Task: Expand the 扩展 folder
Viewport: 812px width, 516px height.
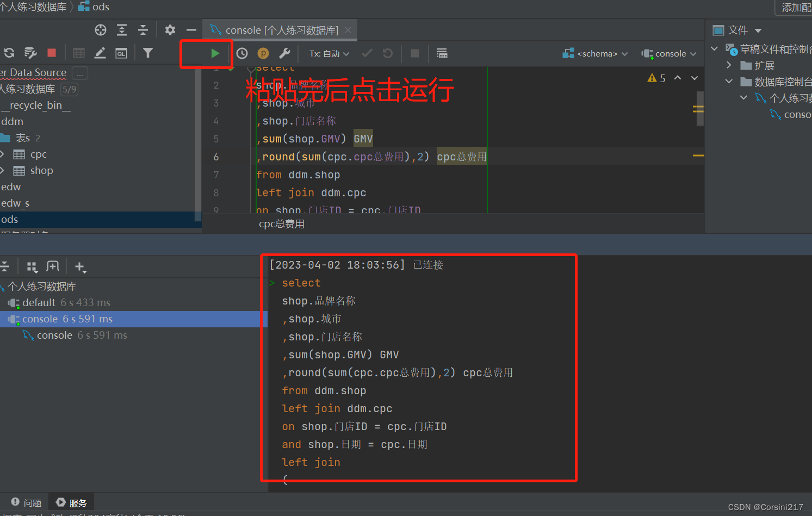Action: [729, 65]
